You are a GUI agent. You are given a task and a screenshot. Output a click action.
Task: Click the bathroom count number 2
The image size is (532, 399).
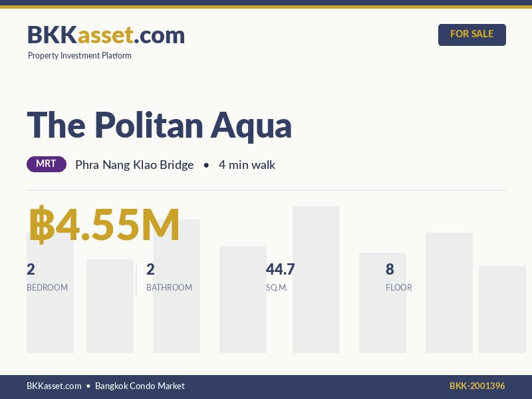pyautogui.click(x=150, y=269)
